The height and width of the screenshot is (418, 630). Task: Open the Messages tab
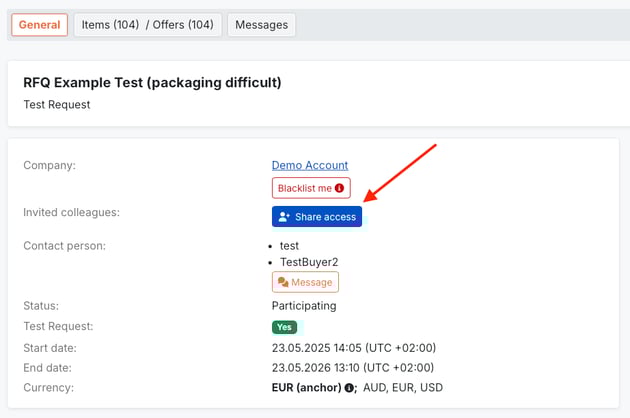click(261, 25)
